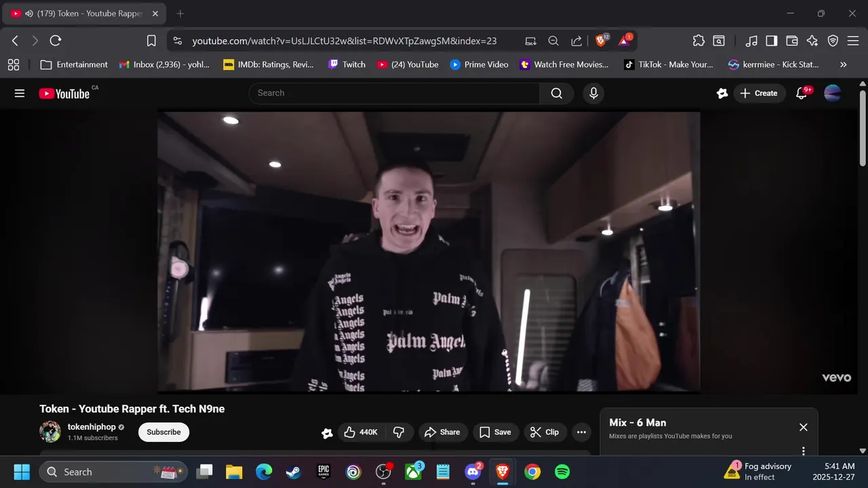This screenshot has height=488, width=868.
Task: Open the Fog advisory weather widget
Action: coord(758,472)
